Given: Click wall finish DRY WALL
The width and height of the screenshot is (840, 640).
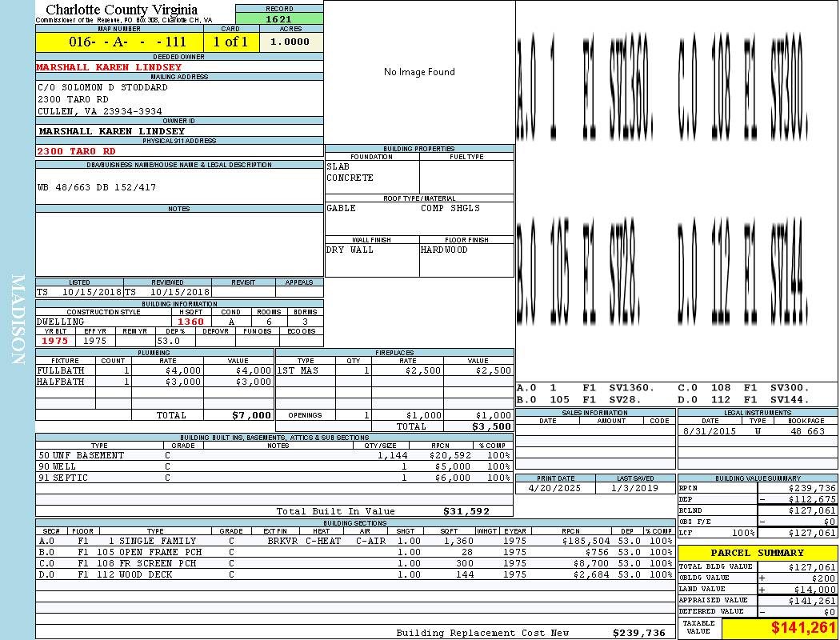Looking at the screenshot, I should [350, 250].
